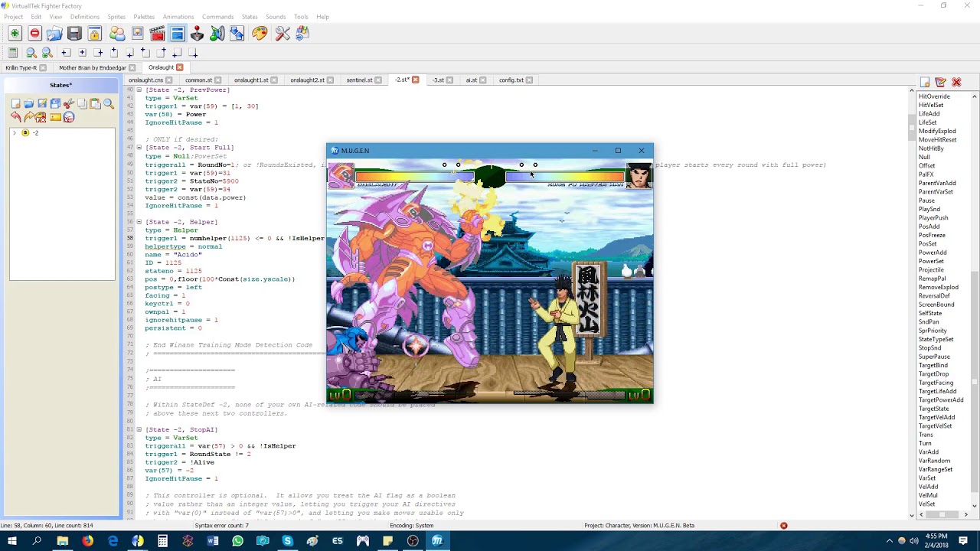Open the Palettes paint palette icon
Viewport: 980px width, 551px height.
point(260,33)
